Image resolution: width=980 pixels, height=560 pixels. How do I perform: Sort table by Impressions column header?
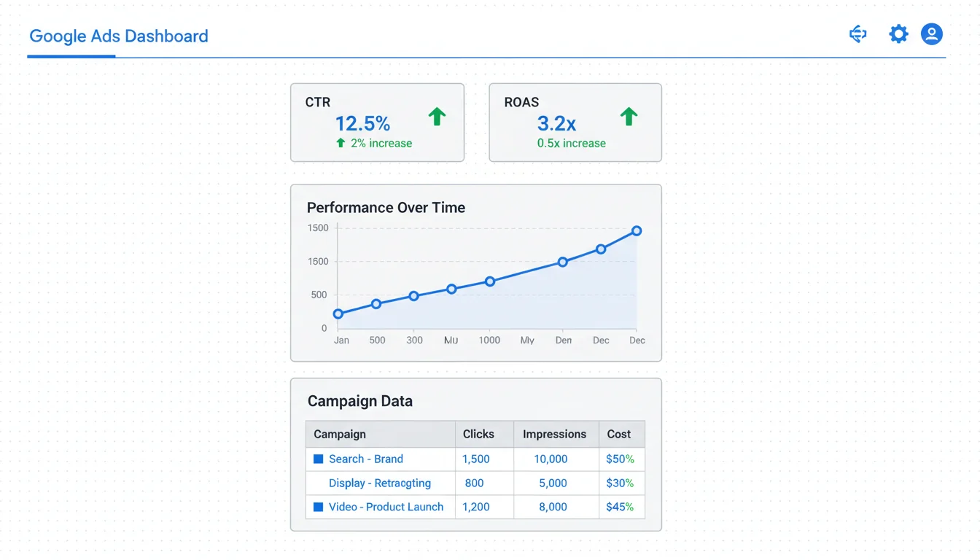554,434
